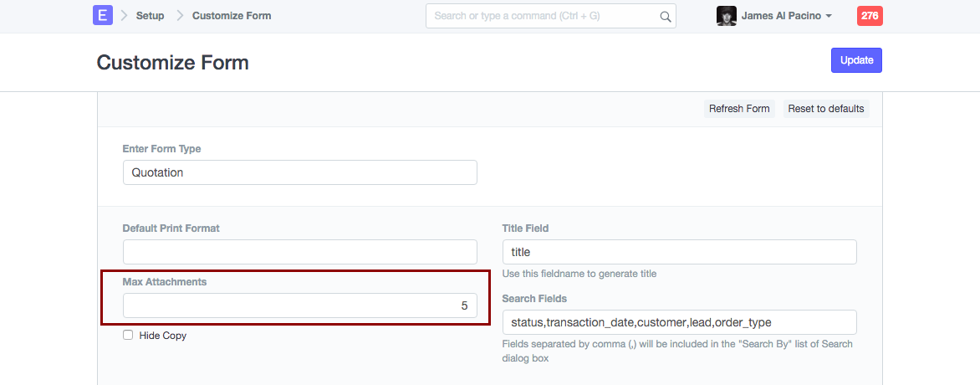This screenshot has height=385, width=980.
Task: Open the James Al Pacino user menu
Action: [x=784, y=16]
